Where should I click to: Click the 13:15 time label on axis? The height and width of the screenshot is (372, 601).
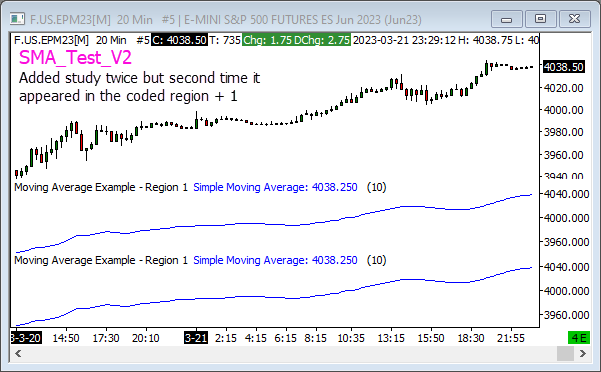click(x=391, y=338)
